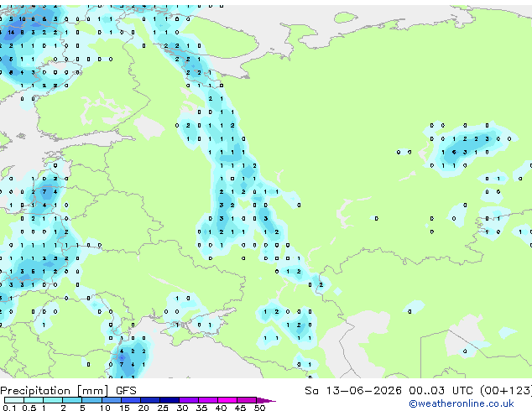Click the '(00+123)' forecast offset text
This screenshot has height=411, width=532.
coord(506,390)
